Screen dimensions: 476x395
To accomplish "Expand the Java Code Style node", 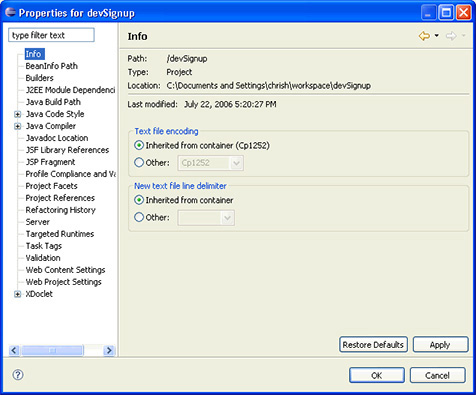I will pyautogui.click(x=17, y=114).
